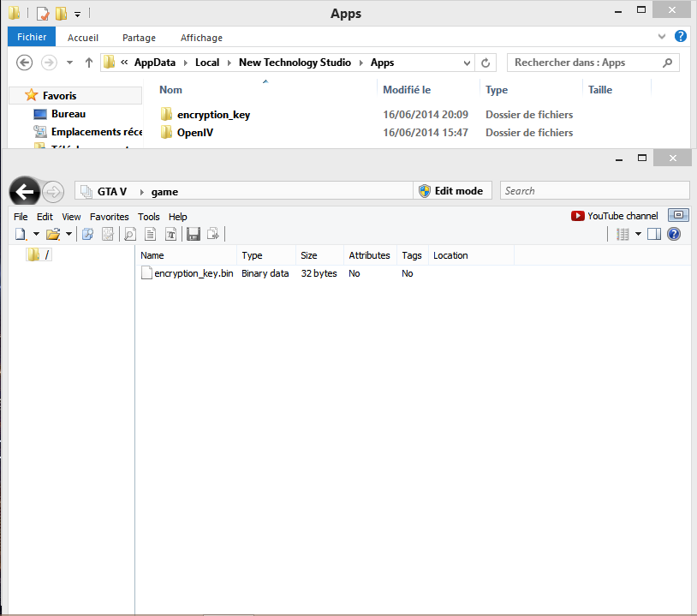
Task: Click the Name column header in OpenIV
Action: click(152, 255)
